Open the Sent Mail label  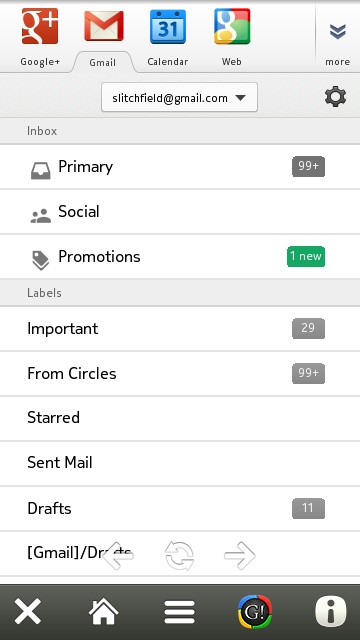coord(180,463)
